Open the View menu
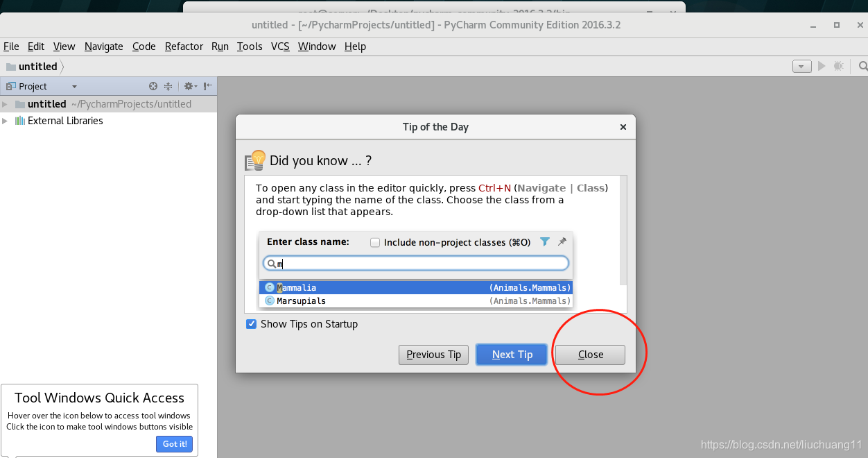 coord(64,46)
